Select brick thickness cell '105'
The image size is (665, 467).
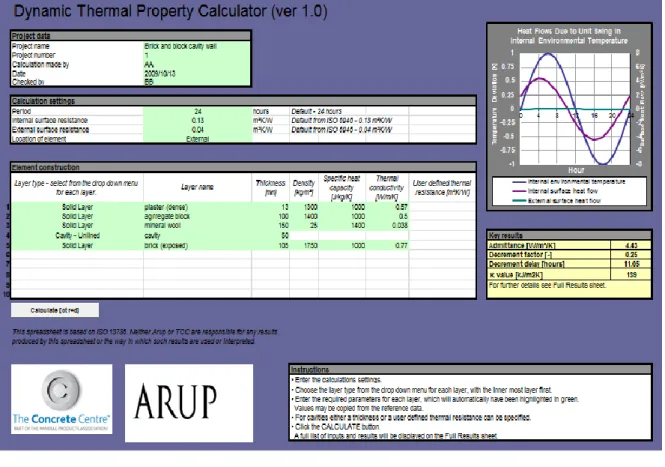[x=271, y=246]
